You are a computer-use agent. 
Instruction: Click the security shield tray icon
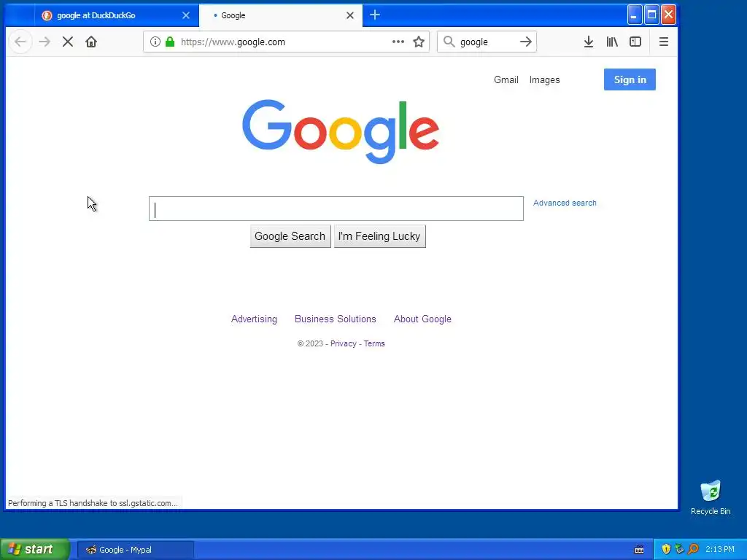[x=666, y=549]
